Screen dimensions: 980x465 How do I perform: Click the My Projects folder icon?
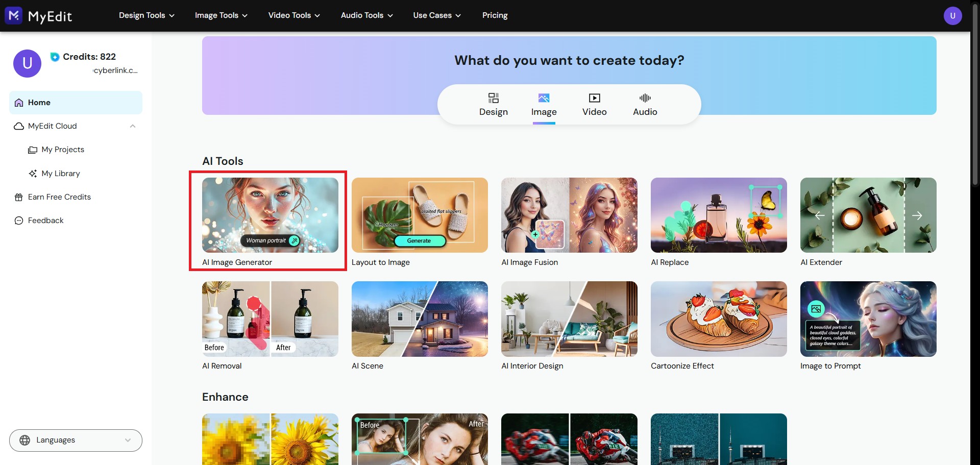click(x=33, y=150)
